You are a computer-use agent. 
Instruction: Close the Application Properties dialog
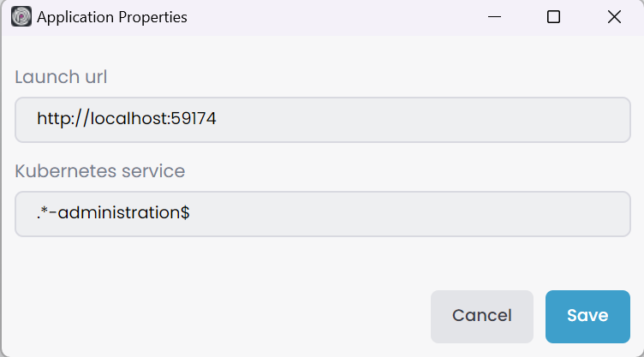pyautogui.click(x=614, y=17)
